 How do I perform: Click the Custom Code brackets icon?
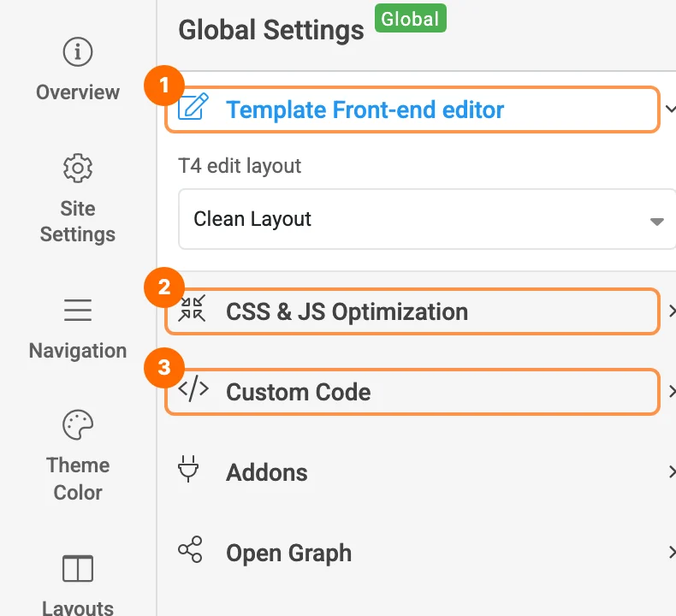[193, 388]
